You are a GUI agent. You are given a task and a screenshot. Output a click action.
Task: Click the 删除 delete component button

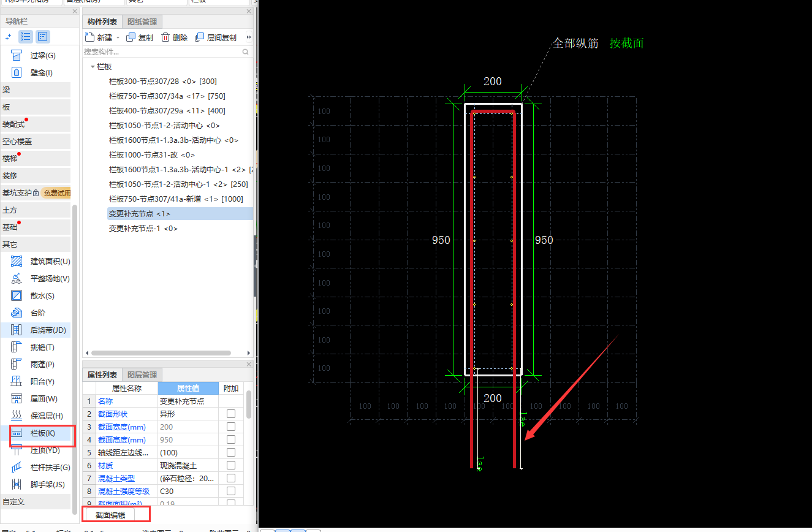click(175, 38)
